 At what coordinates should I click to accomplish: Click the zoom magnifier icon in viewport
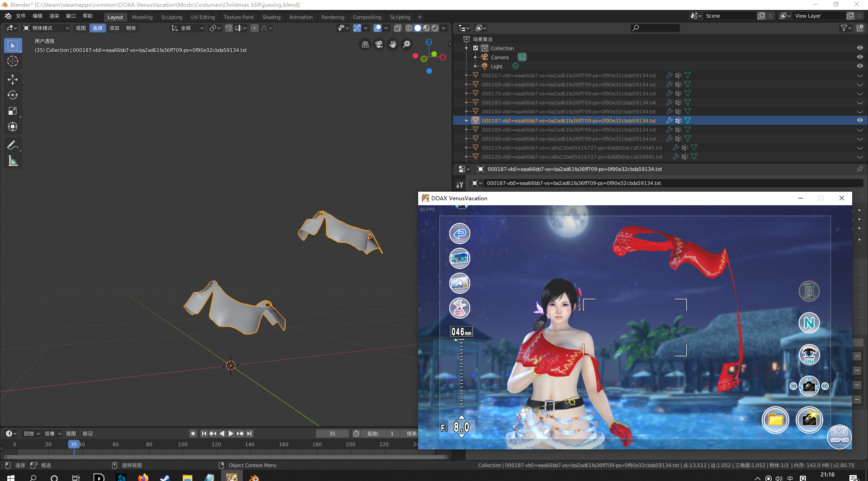pyautogui.click(x=407, y=44)
